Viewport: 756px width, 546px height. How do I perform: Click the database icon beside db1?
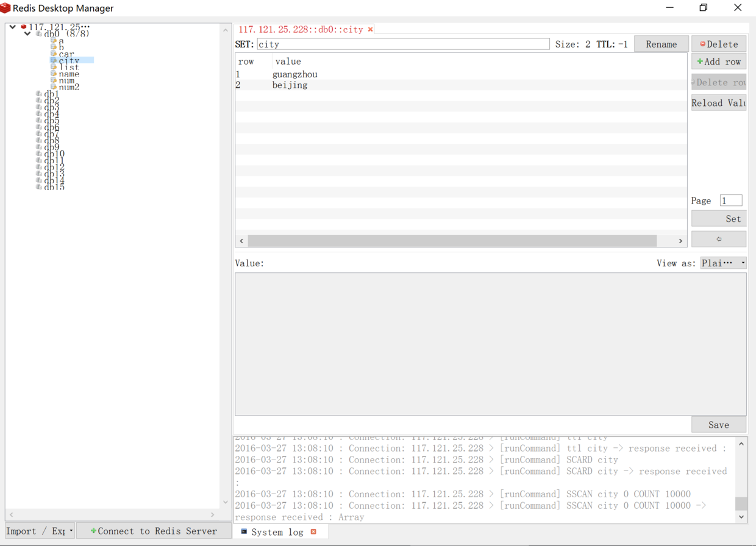39,94
